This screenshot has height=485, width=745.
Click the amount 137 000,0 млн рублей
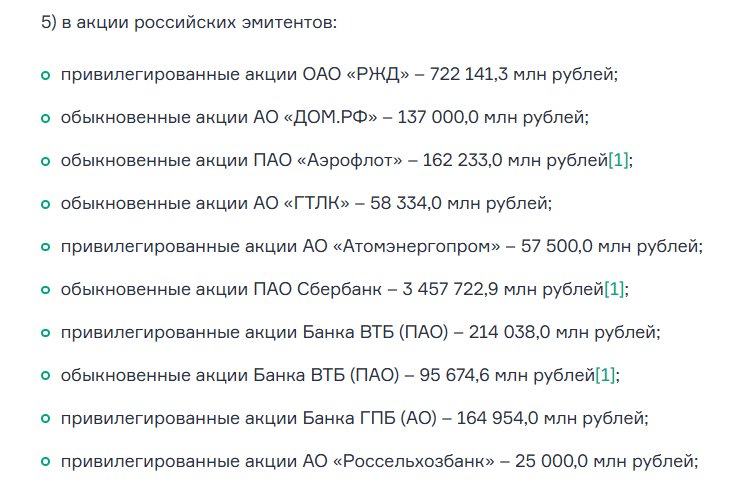pyautogui.click(x=492, y=117)
